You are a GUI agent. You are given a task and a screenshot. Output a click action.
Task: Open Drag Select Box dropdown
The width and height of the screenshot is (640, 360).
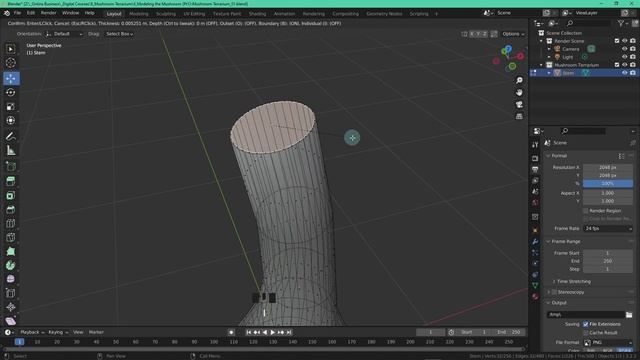tap(120, 34)
